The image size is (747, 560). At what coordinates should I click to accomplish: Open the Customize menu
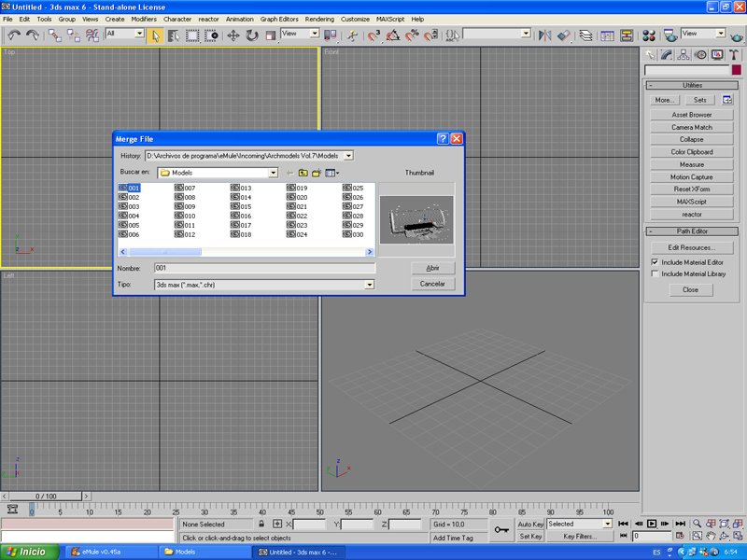pos(355,19)
